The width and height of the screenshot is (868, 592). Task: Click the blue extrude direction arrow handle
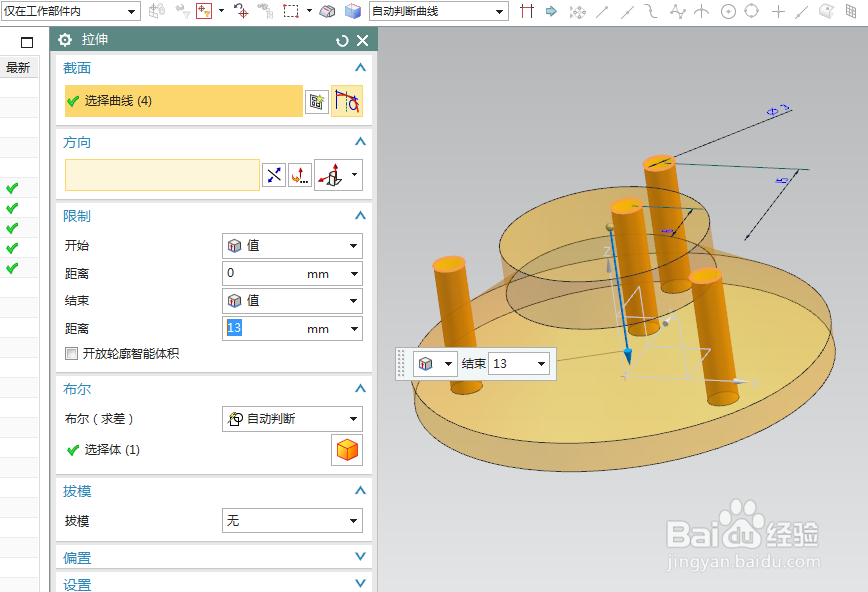coord(628,354)
